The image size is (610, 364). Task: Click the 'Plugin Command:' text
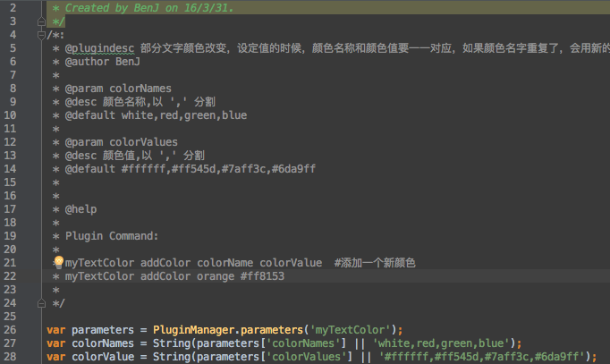click(112, 236)
